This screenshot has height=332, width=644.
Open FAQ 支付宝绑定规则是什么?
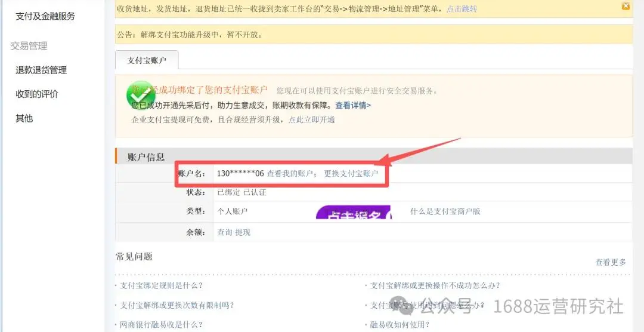161,285
